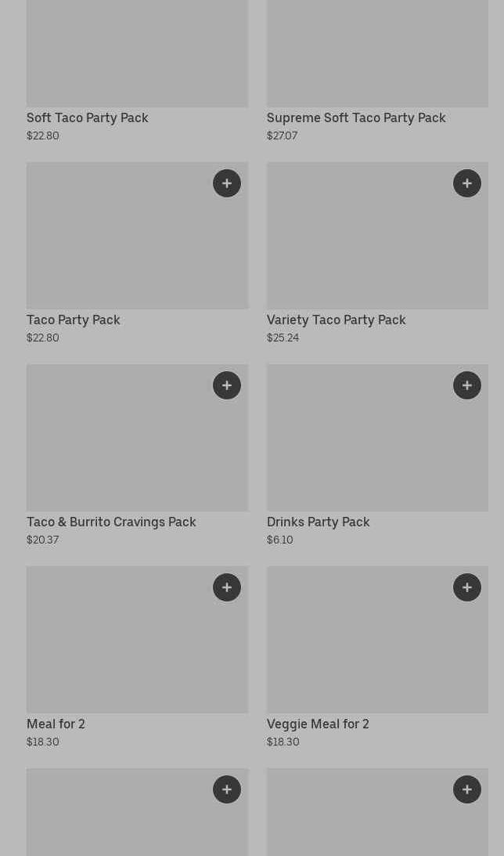Open the Soft Taco Party Pack title
Screen dimensions: 504x856
click(x=87, y=117)
